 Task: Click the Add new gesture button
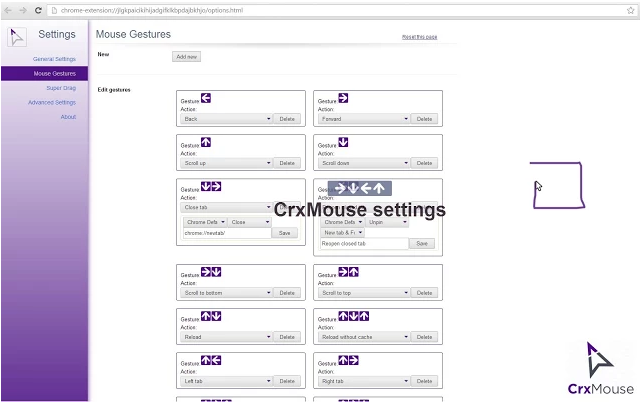[x=187, y=57]
